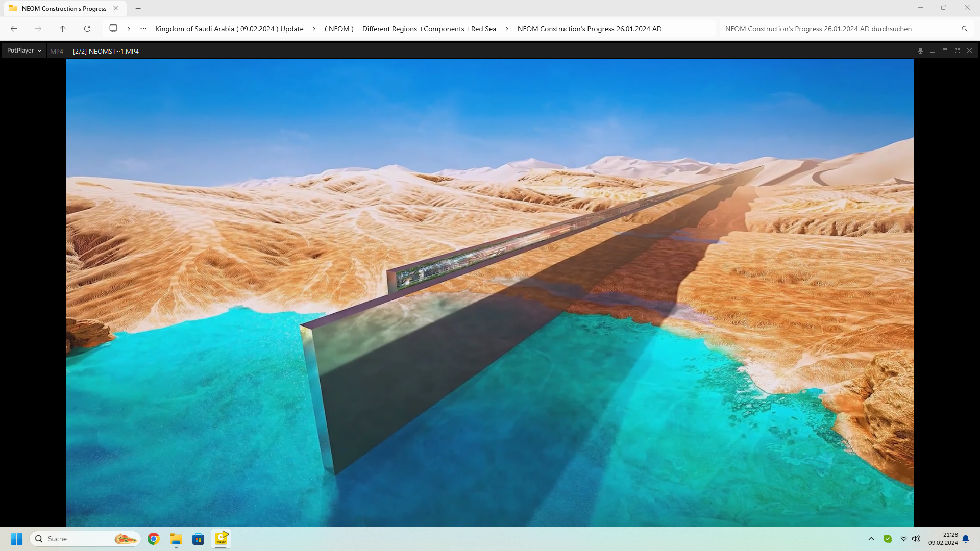Close the PotPlayer window
Image resolution: width=980 pixels, height=551 pixels.
pyautogui.click(x=969, y=51)
